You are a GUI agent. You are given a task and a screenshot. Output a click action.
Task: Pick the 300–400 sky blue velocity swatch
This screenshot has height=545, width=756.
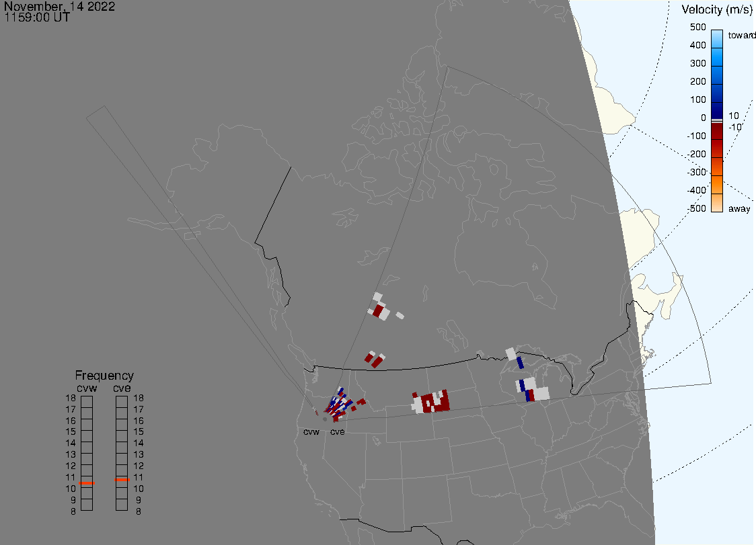(717, 57)
